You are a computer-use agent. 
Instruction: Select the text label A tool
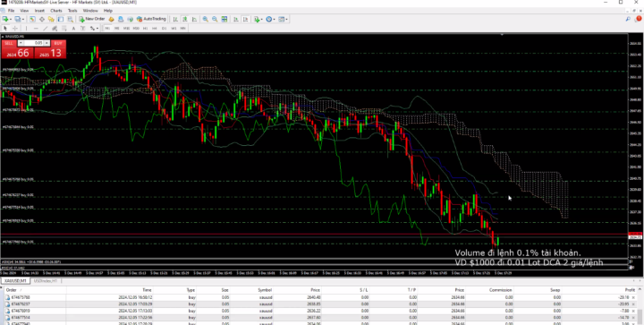click(73, 29)
